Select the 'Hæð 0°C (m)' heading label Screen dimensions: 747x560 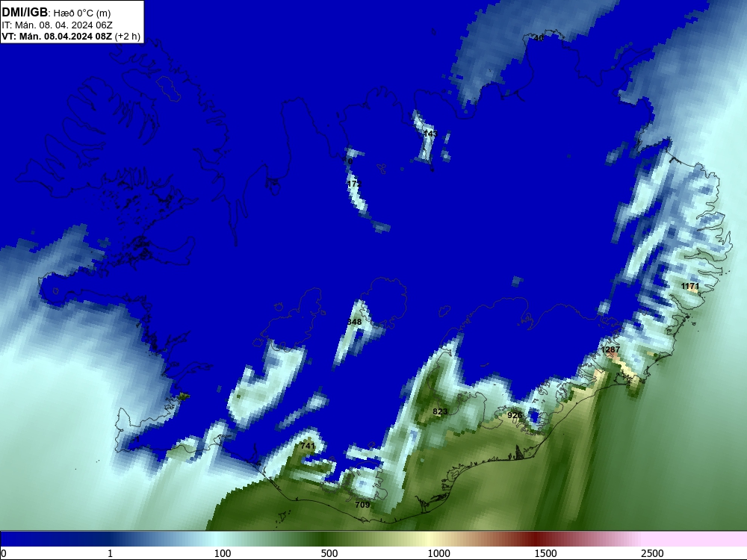[82, 13]
